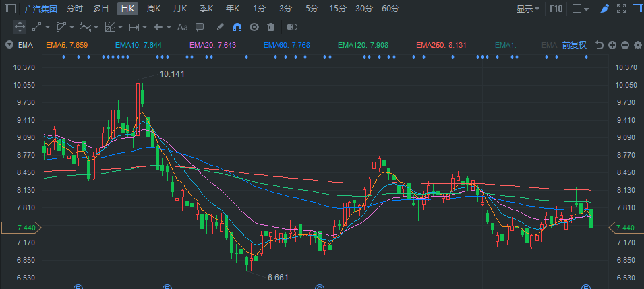Viewport: 644px width, 289px height.
Task: Open indicator settings gear icon
Action: click(638, 45)
